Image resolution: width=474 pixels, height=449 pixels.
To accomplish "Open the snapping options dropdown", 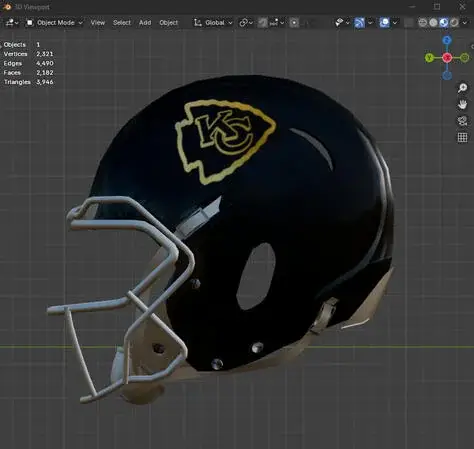I will coord(277,23).
